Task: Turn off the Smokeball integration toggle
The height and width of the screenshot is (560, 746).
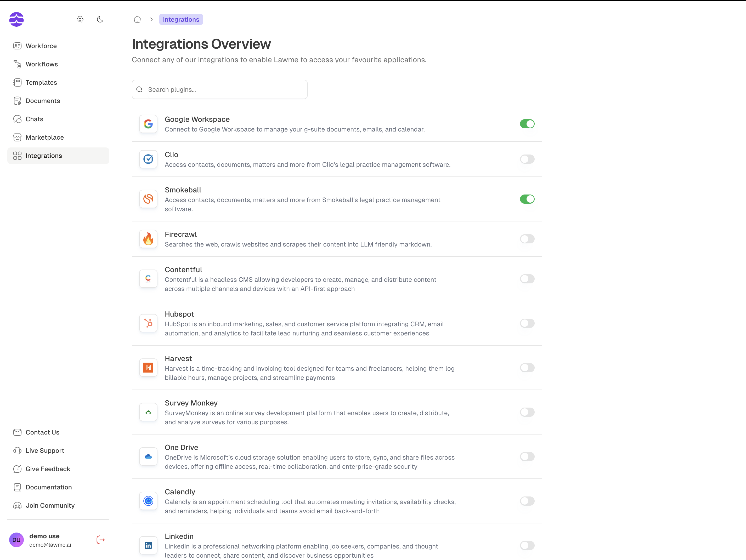Action: pyautogui.click(x=527, y=199)
